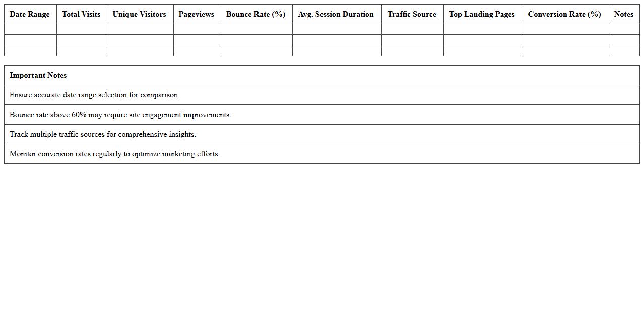
Task: Click the Unique Visitors header cell
Action: (x=139, y=14)
